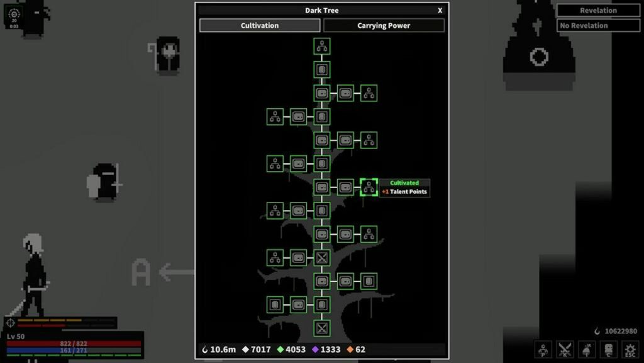Click the purple gem currency 1333

[326, 349]
